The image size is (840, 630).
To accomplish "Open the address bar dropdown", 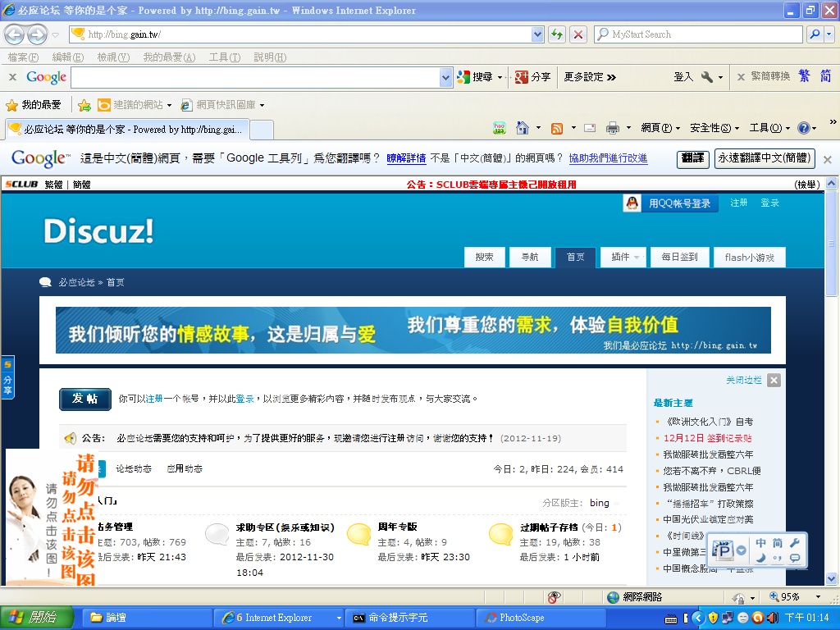I will [x=538, y=34].
